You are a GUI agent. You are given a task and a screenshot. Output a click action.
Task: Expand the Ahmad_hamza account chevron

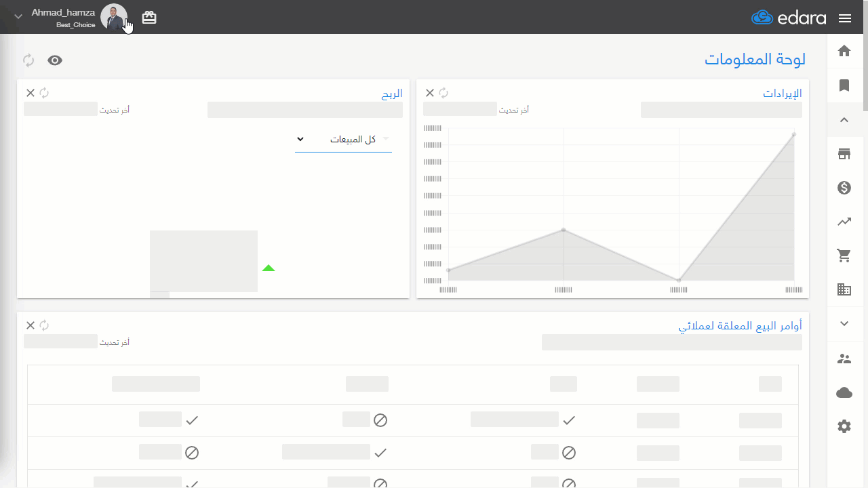click(x=18, y=17)
